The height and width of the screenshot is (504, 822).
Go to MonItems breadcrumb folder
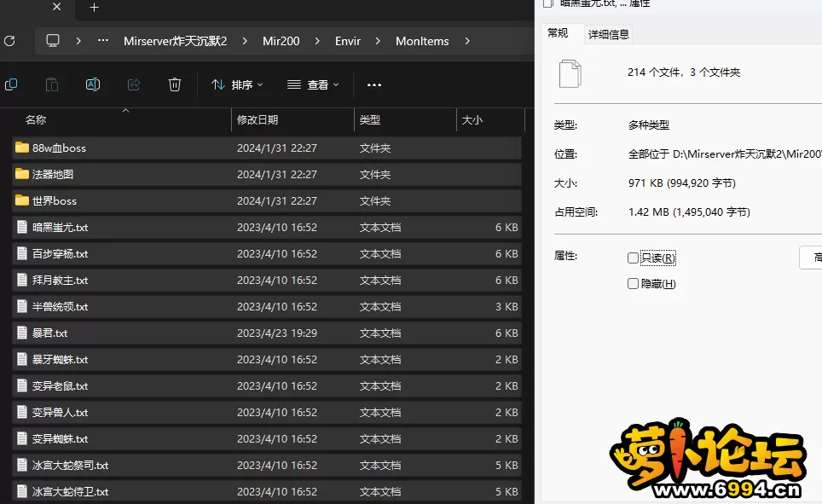point(422,41)
